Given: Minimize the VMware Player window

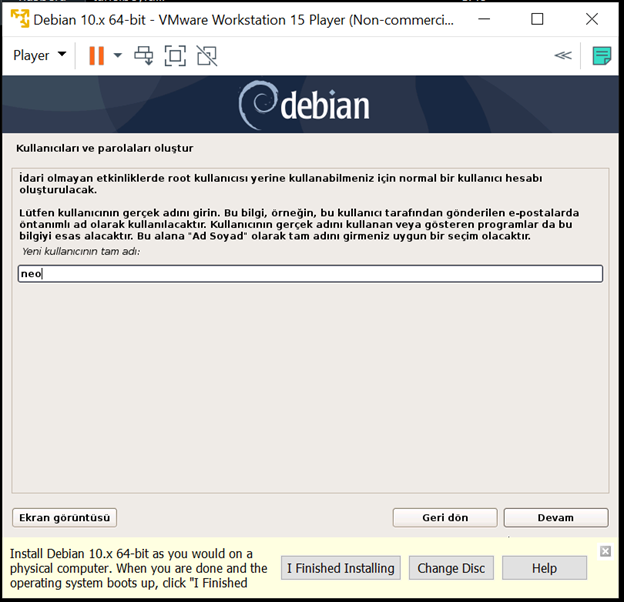Looking at the screenshot, I should (x=484, y=19).
